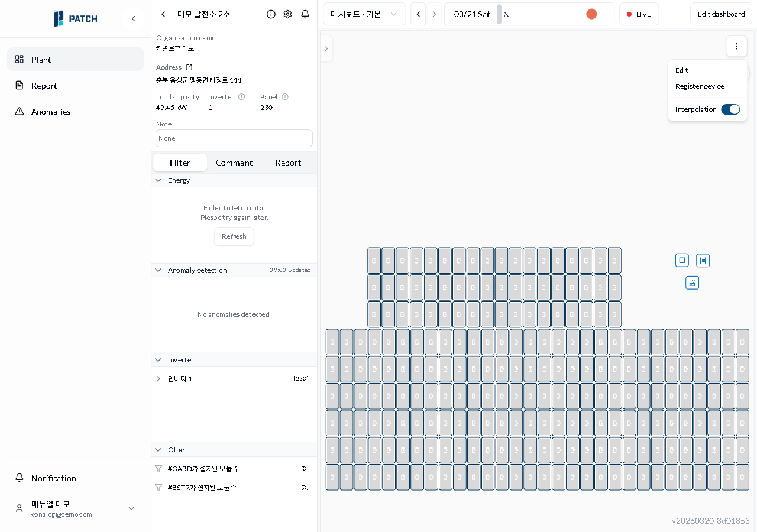
Task: Apply the #GARD installed modules filter
Action: pyautogui.click(x=203, y=469)
